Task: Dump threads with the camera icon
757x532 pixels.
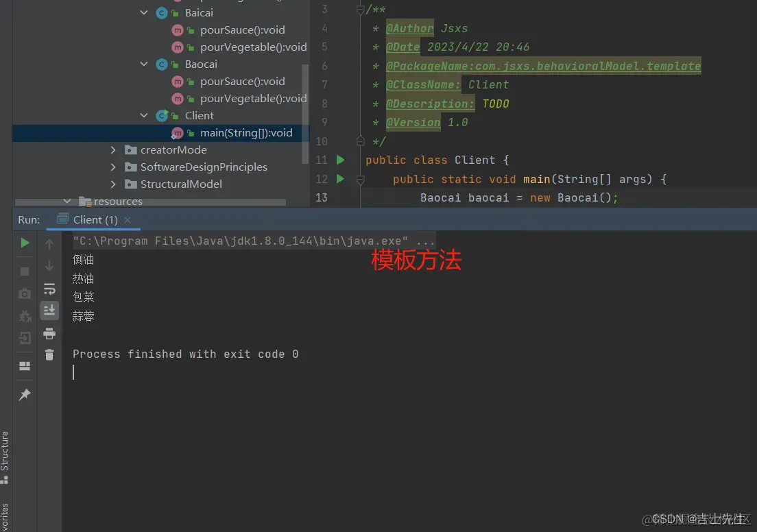Action: tap(25, 293)
